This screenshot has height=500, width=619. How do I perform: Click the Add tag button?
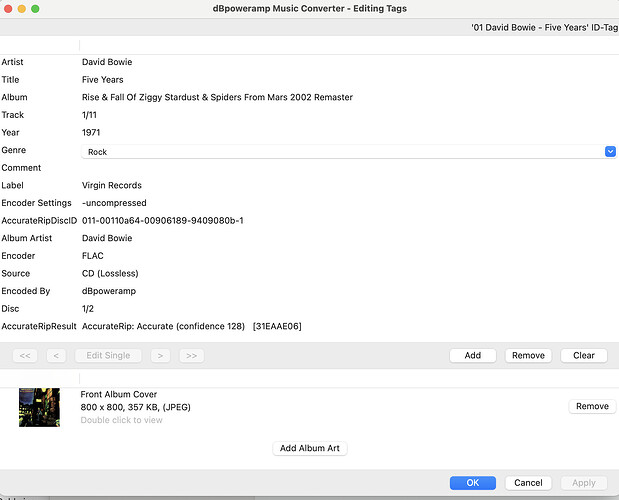pyautogui.click(x=473, y=355)
